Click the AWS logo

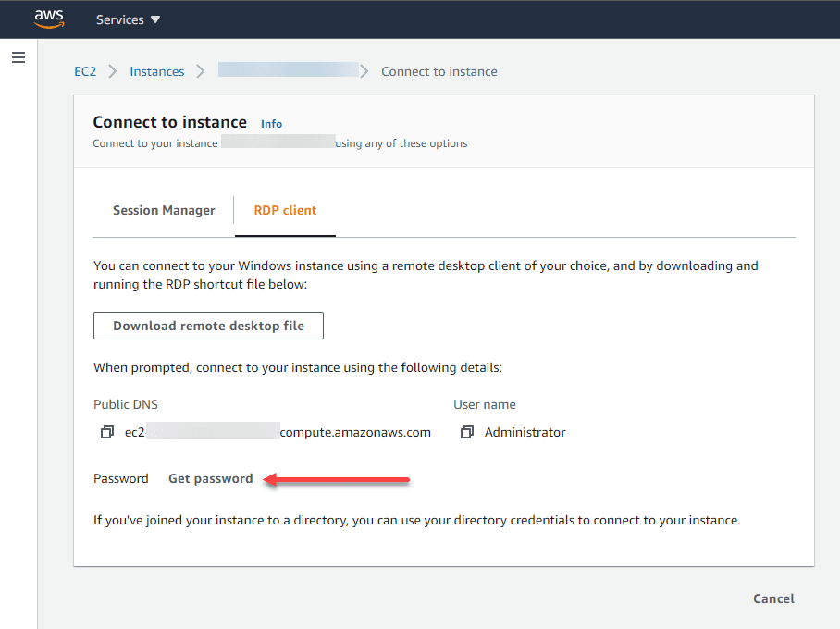(49, 18)
